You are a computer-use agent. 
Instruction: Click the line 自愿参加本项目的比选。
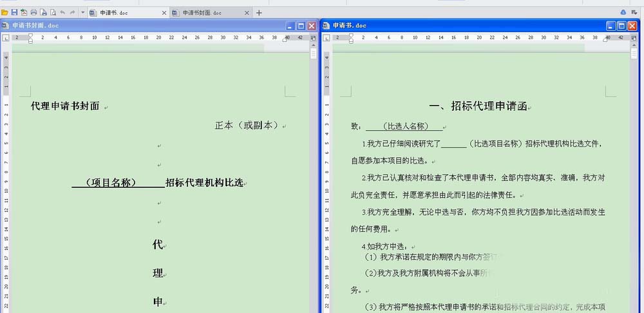click(x=390, y=160)
